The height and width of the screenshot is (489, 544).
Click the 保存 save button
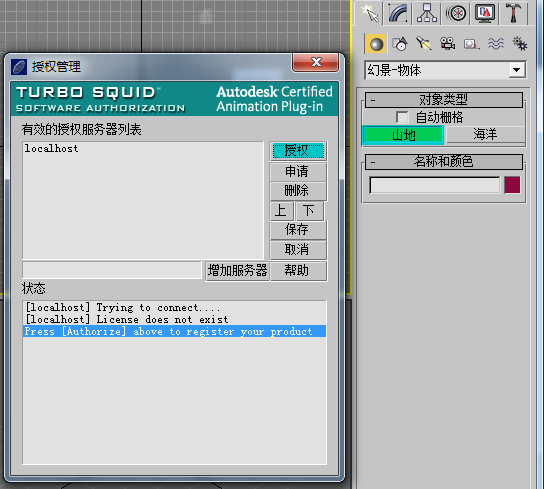(x=298, y=230)
